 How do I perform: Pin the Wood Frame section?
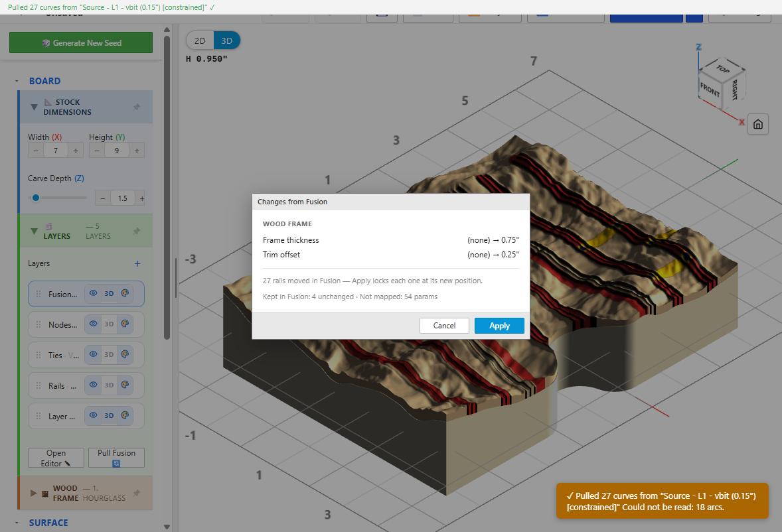[x=137, y=493]
